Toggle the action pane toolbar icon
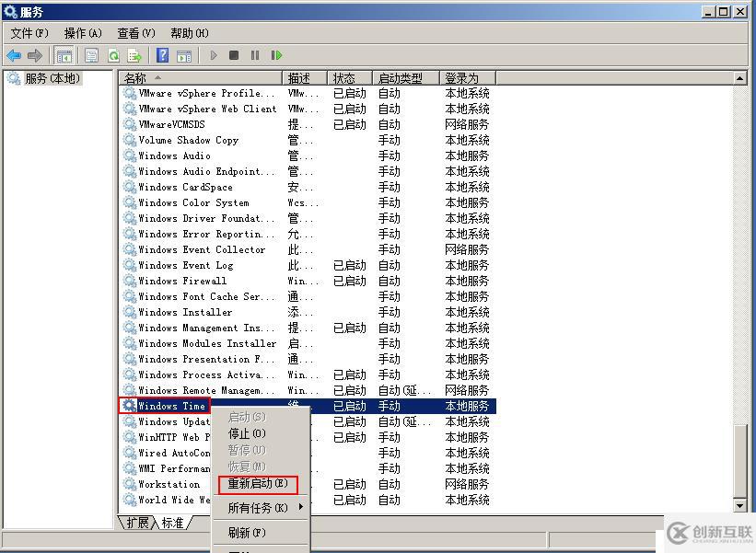756x553 pixels. coord(184,55)
